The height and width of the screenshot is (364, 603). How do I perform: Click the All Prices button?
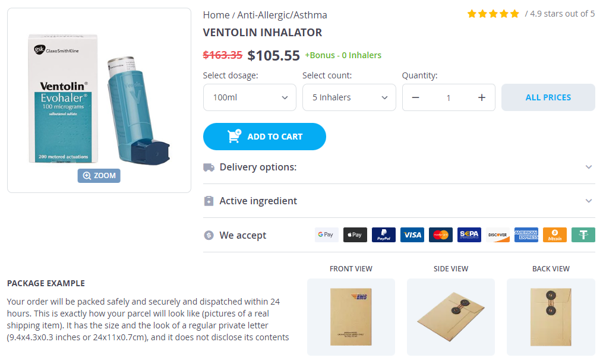(x=548, y=97)
